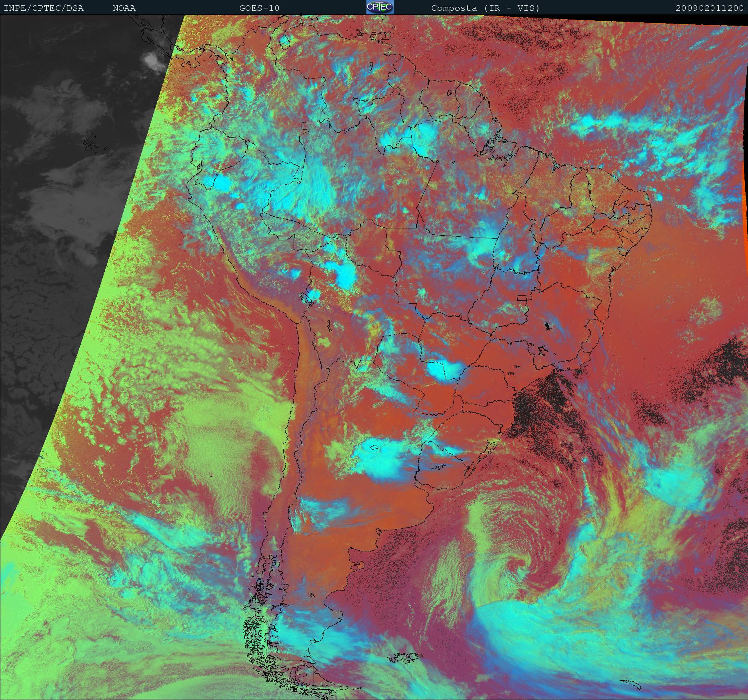Viewport: 748px width, 700px height.
Task: Click the CPTEC logo in header
Action: [380, 7]
